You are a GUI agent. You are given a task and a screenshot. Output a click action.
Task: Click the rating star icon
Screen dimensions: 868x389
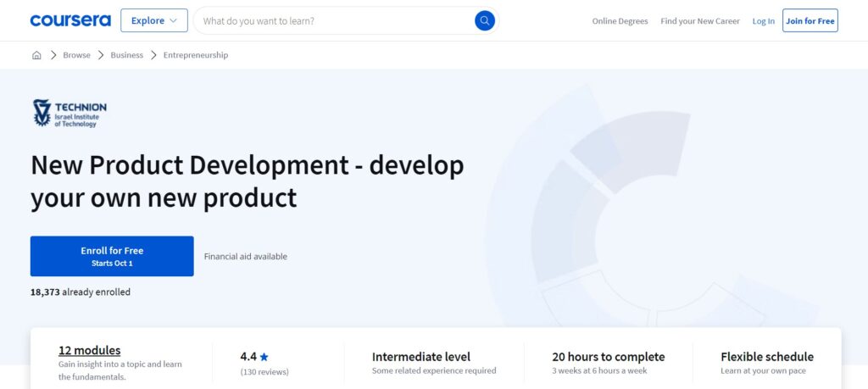pyautogui.click(x=264, y=357)
